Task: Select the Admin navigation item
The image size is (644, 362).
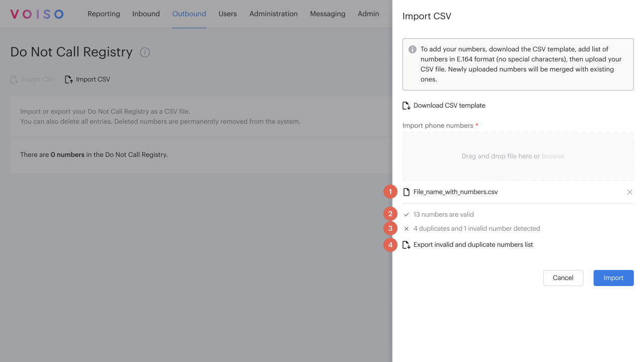Action: click(x=368, y=14)
